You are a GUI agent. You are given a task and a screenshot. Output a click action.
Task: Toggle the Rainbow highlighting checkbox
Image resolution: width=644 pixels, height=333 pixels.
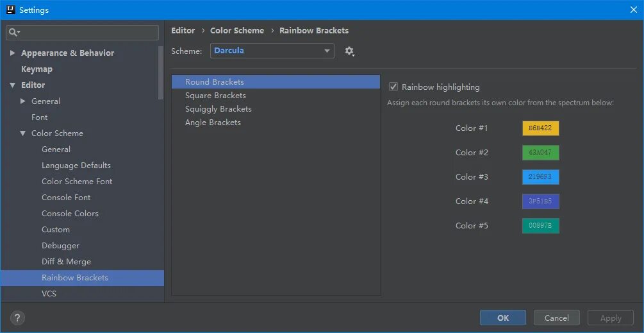[x=393, y=87]
